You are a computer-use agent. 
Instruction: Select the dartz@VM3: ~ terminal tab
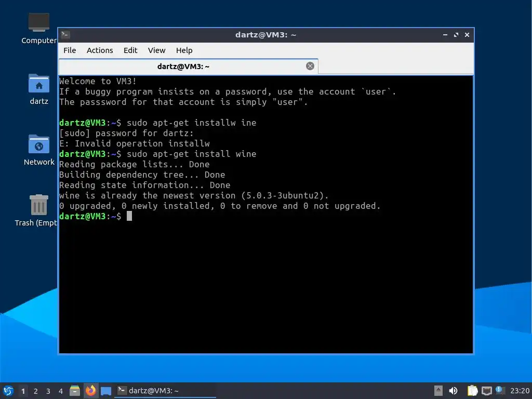coord(188,66)
